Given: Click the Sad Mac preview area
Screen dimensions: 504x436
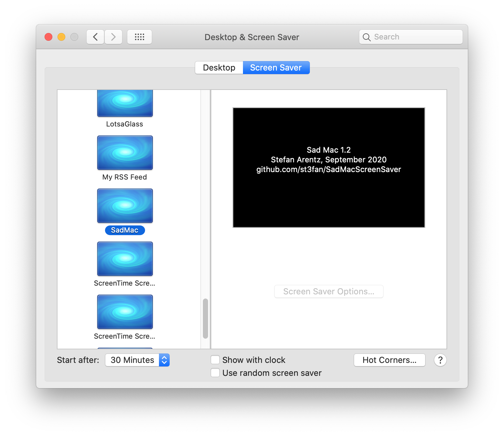Looking at the screenshot, I should (x=329, y=168).
